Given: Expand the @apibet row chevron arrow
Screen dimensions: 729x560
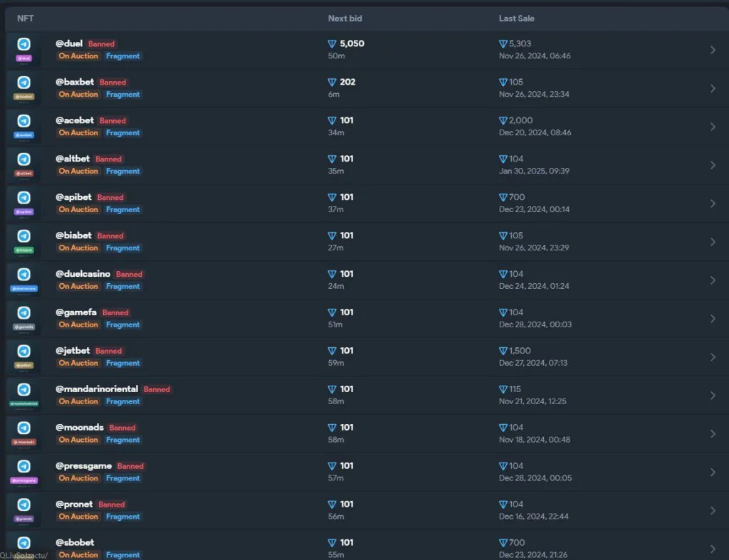Looking at the screenshot, I should coord(713,204).
